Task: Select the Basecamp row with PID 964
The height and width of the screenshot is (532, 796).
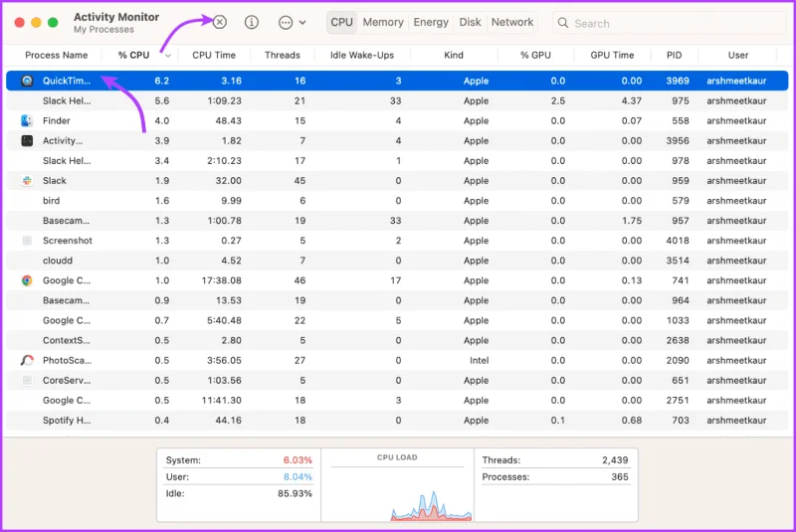Action: coord(397,300)
